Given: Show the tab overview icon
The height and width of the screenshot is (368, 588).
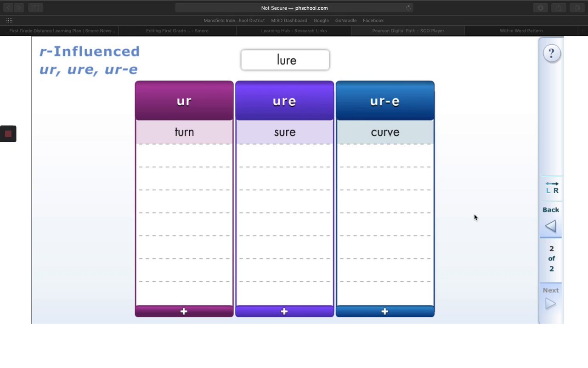Looking at the screenshot, I should (x=577, y=8).
